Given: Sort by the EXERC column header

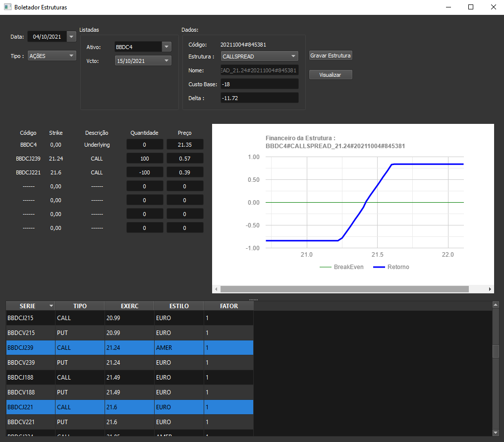Looking at the screenshot, I should [x=129, y=306].
